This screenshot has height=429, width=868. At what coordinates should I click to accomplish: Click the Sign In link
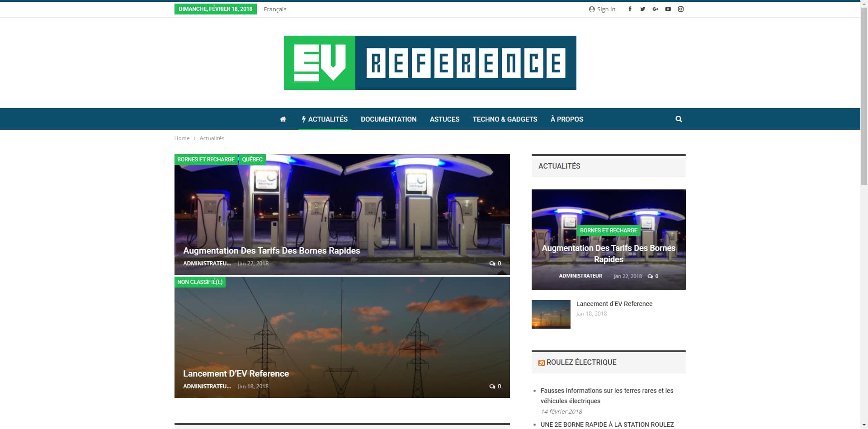(x=602, y=9)
